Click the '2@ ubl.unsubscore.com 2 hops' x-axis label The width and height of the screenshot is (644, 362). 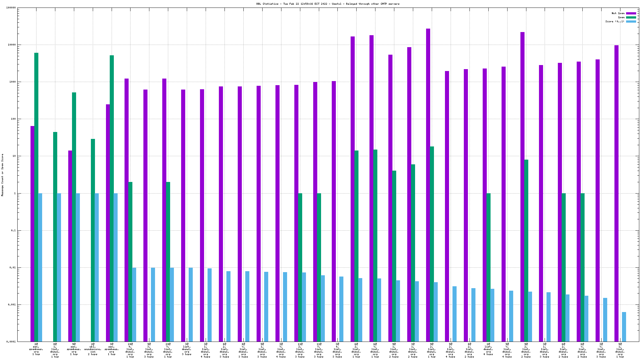click(x=92, y=349)
